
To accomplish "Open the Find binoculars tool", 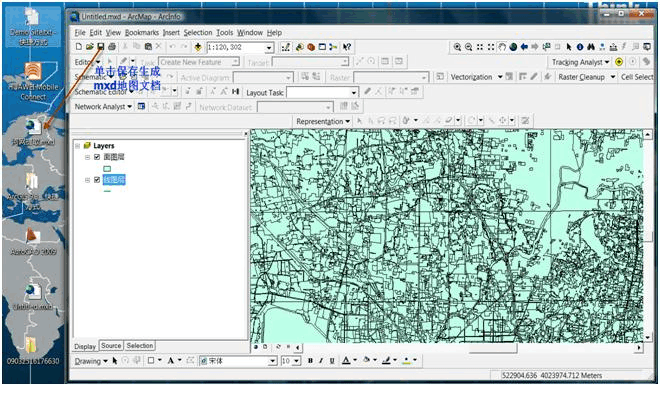I will (x=591, y=47).
